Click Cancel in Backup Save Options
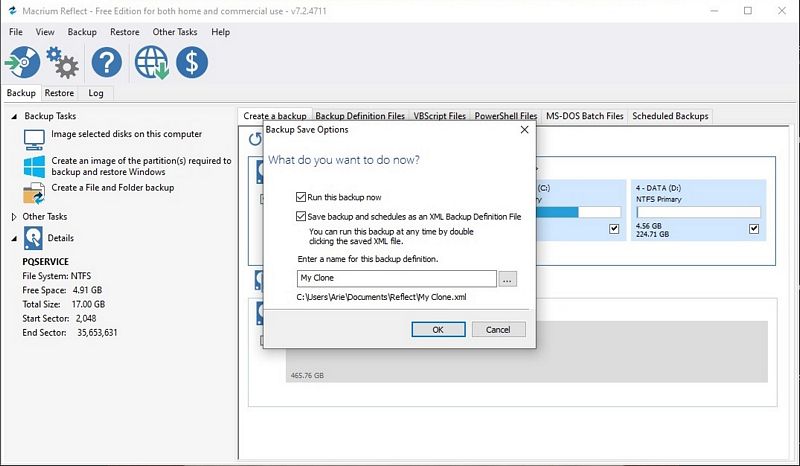Screen dimensions: 800x466 click(x=498, y=330)
